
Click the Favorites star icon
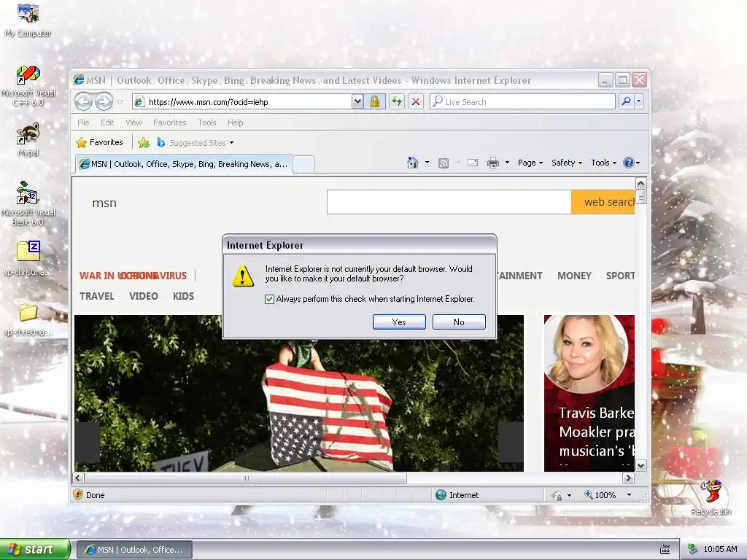[82, 142]
